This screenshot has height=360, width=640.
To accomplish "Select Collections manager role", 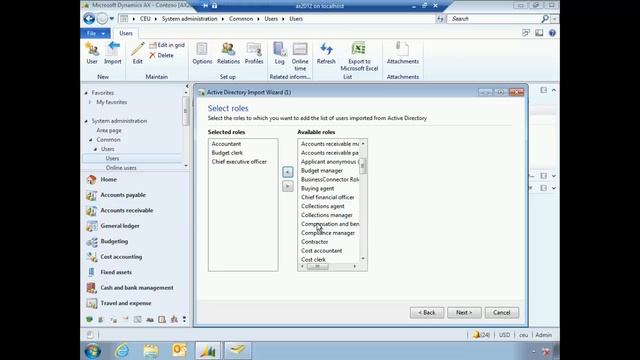I will point(327,215).
